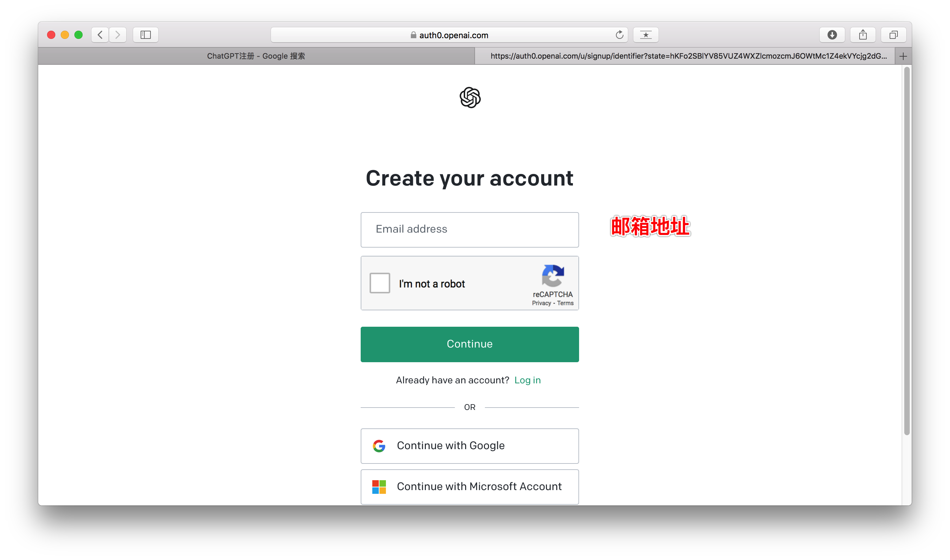Check the I'm not a robot box

380,283
